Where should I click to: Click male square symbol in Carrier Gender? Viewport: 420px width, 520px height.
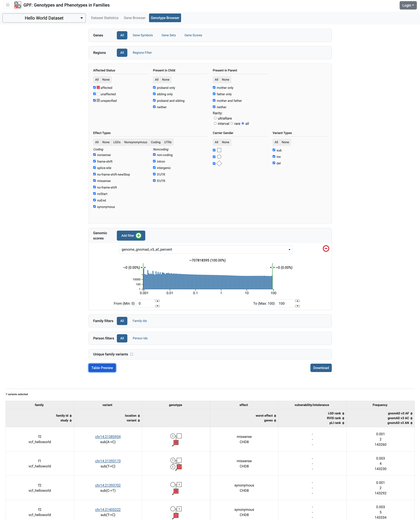(219, 150)
